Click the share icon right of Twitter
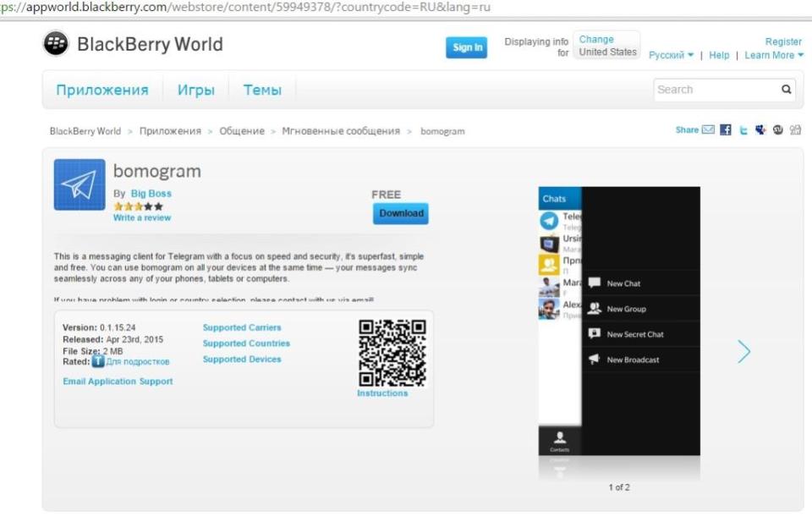The image size is (812, 522). click(x=760, y=130)
